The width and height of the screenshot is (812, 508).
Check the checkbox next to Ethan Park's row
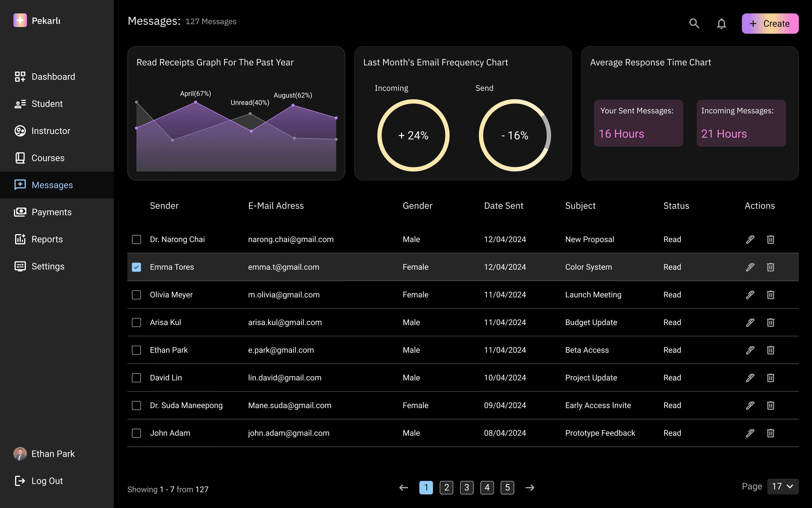136,350
